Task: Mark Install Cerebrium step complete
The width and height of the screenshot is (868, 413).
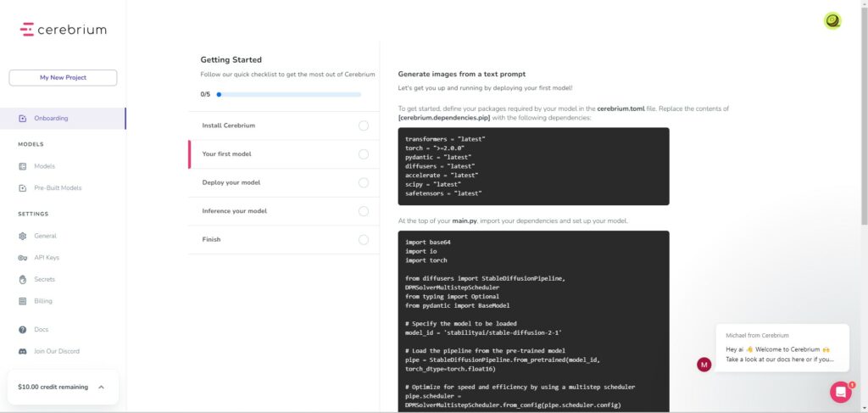Action: 363,126
